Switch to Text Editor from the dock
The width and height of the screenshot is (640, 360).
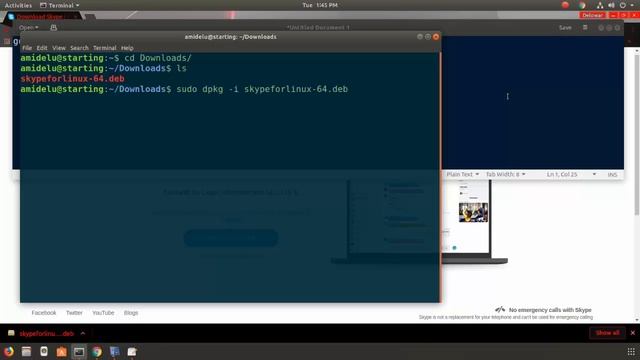[132, 351]
